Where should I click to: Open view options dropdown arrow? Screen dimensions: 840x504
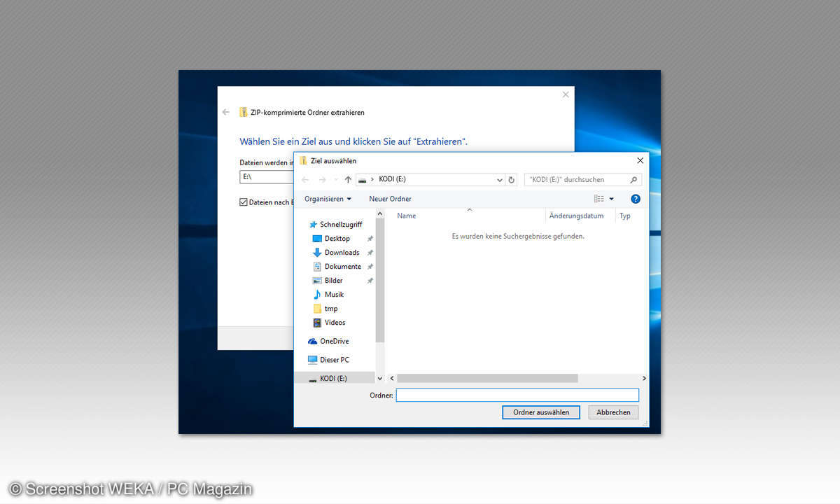[x=611, y=199]
